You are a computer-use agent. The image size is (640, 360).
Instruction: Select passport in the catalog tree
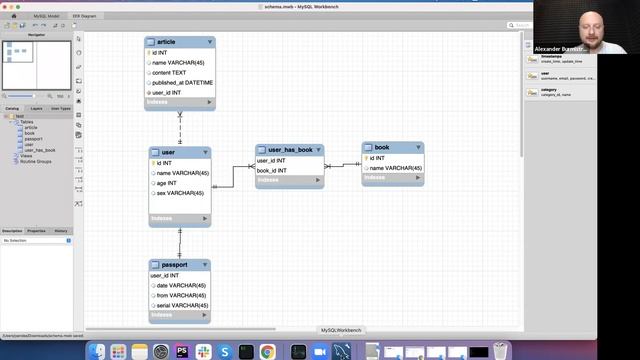33,139
